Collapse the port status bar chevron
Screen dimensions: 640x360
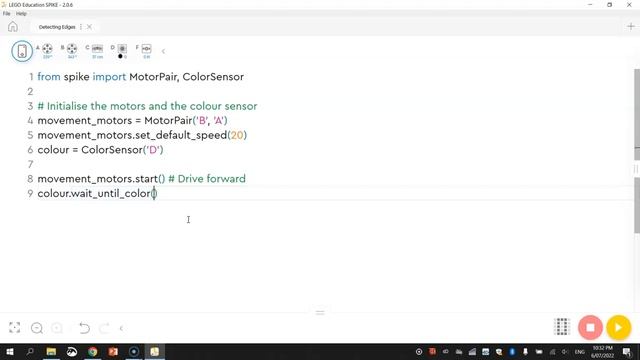point(163,51)
